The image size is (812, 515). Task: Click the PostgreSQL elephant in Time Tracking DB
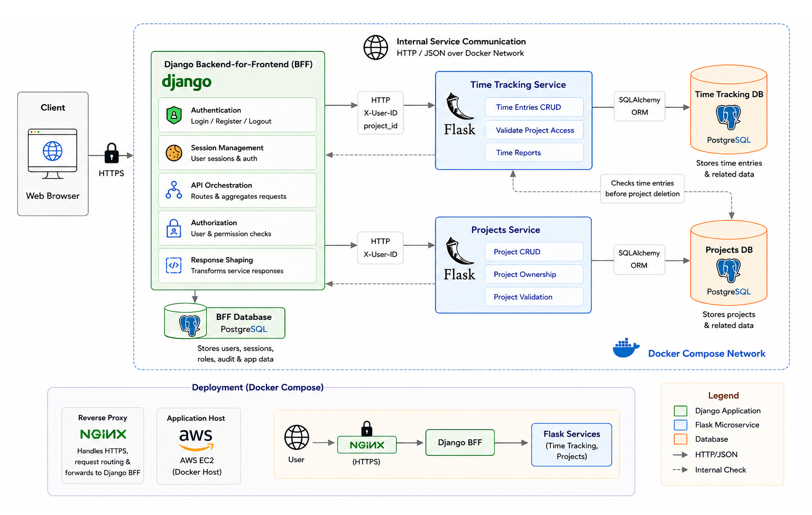(728, 117)
